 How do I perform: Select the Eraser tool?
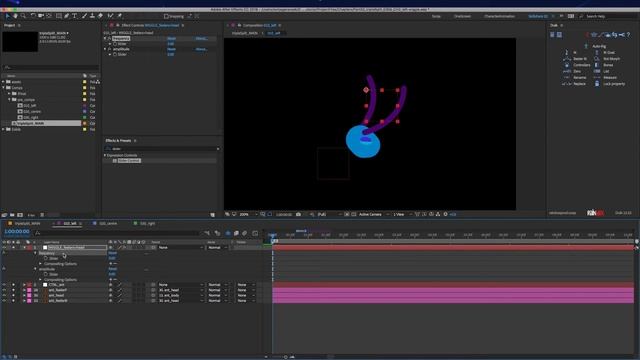(x=100, y=16)
